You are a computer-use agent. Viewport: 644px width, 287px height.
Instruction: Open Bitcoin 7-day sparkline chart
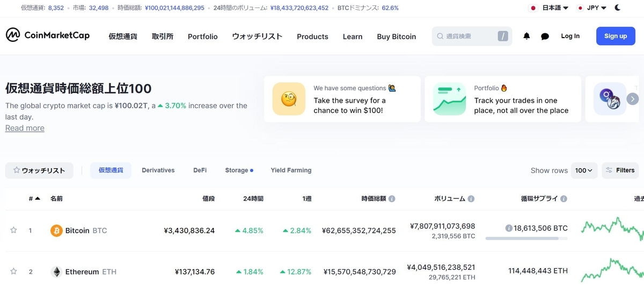[612, 229]
